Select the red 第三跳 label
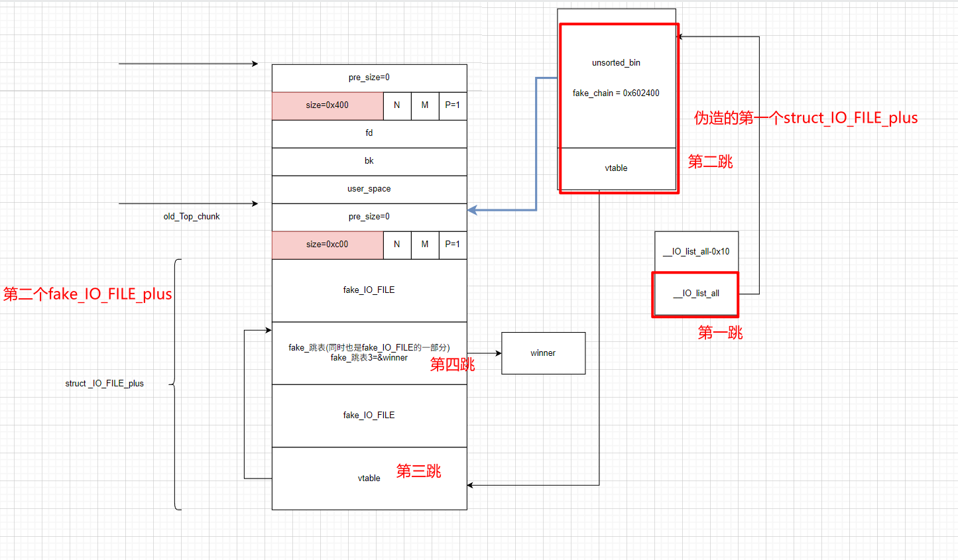 click(x=418, y=471)
